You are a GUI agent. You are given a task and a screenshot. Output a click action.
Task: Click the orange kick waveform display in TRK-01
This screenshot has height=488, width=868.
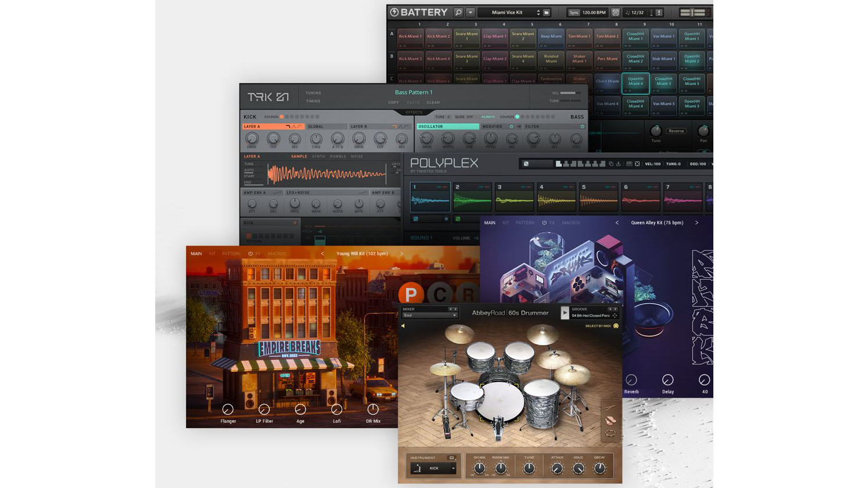[327, 174]
